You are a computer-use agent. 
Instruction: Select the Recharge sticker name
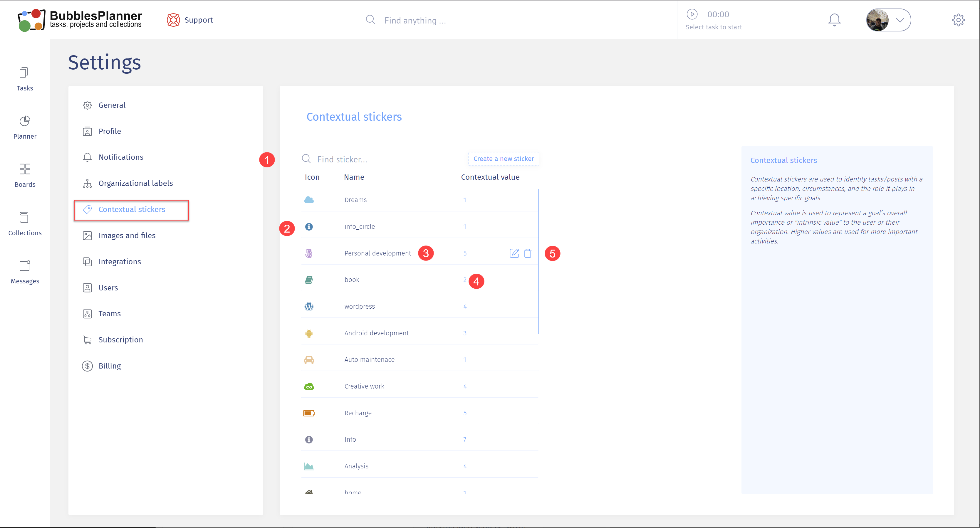click(x=358, y=413)
